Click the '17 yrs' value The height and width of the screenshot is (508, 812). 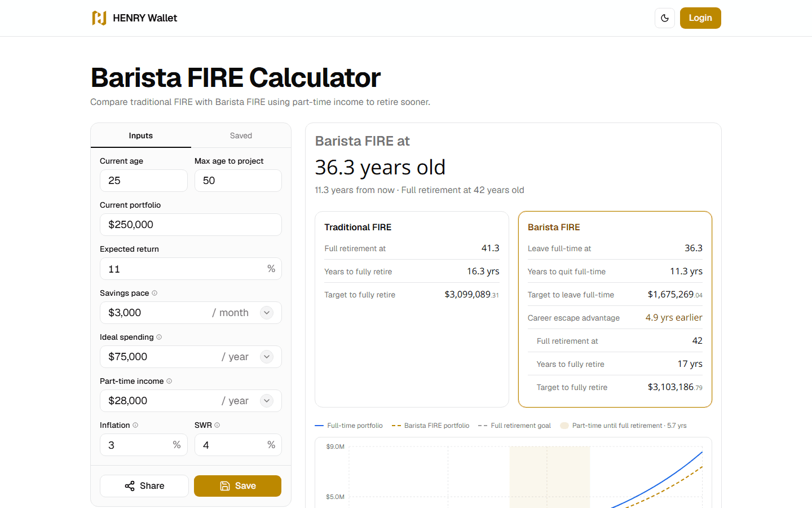[x=690, y=364]
